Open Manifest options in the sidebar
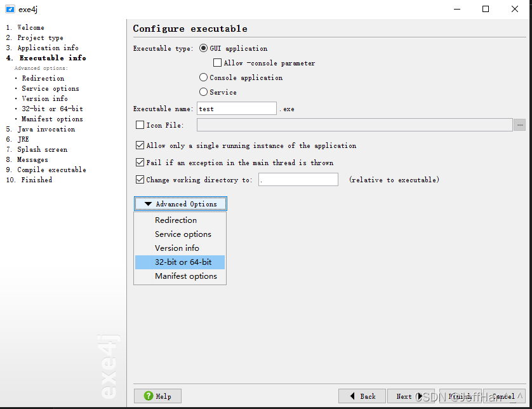 (x=52, y=119)
